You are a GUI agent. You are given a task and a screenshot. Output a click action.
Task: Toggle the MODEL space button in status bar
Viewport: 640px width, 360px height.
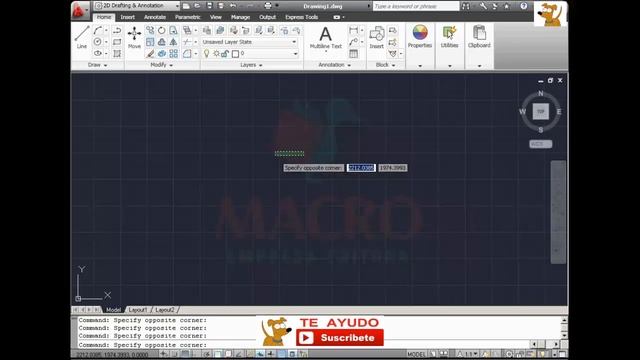point(416,354)
